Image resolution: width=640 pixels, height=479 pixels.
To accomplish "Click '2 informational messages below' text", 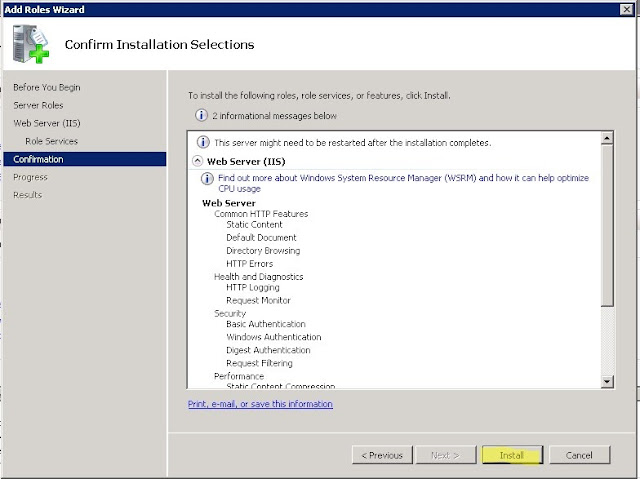I will (x=274, y=116).
